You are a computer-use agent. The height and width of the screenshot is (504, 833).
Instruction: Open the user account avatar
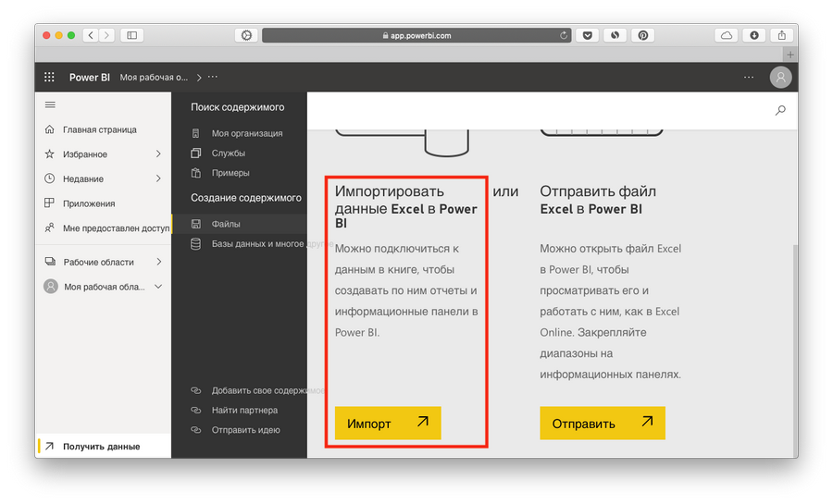pos(781,77)
